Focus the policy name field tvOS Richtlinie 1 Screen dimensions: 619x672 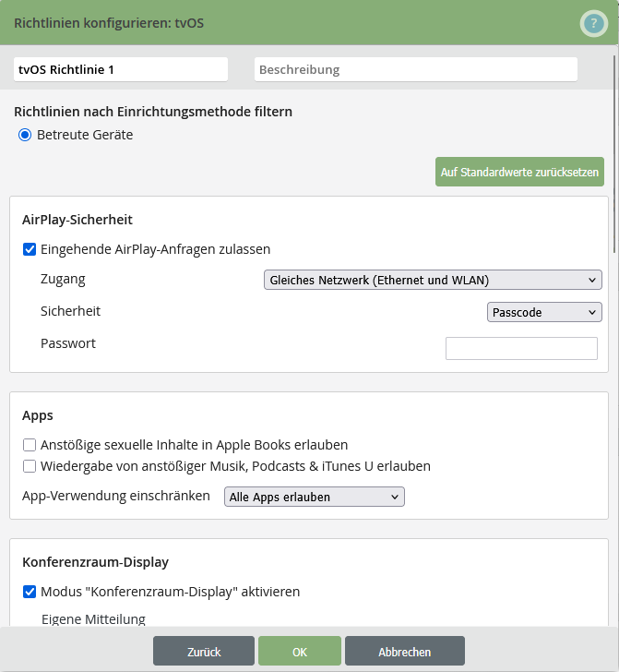(120, 69)
